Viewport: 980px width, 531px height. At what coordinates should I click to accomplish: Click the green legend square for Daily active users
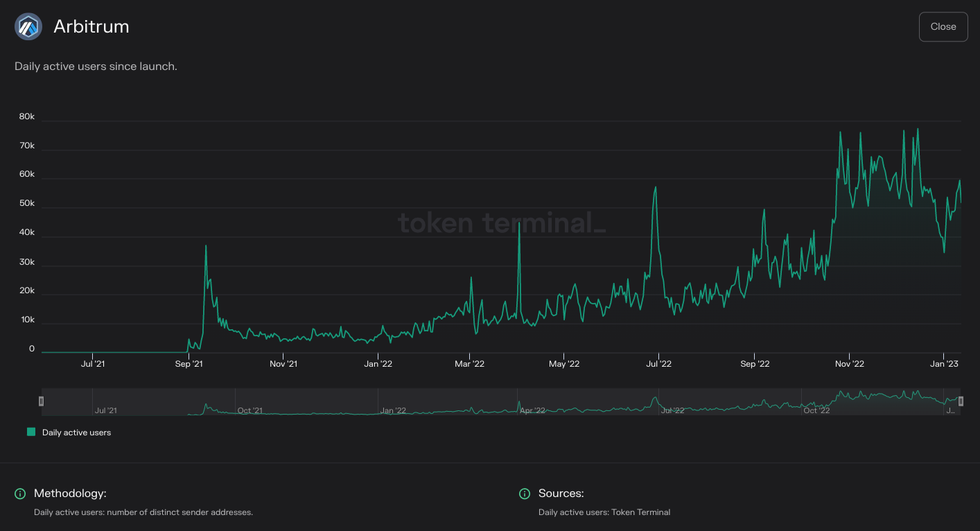pyautogui.click(x=30, y=431)
